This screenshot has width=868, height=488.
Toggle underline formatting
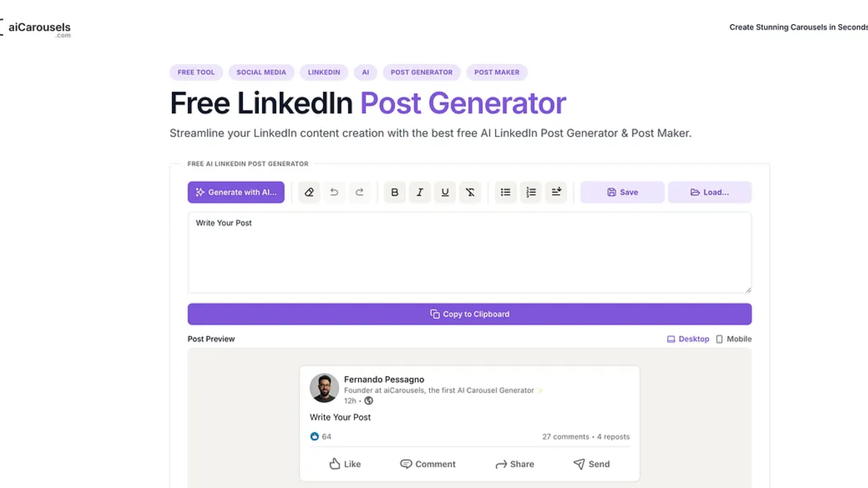tap(445, 192)
